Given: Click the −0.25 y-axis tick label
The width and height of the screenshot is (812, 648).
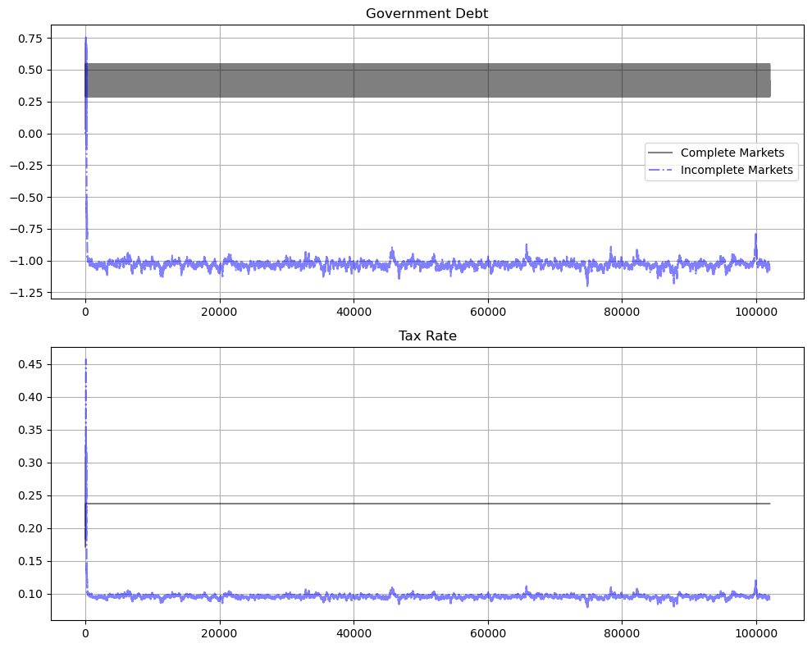Looking at the screenshot, I should [x=26, y=166].
